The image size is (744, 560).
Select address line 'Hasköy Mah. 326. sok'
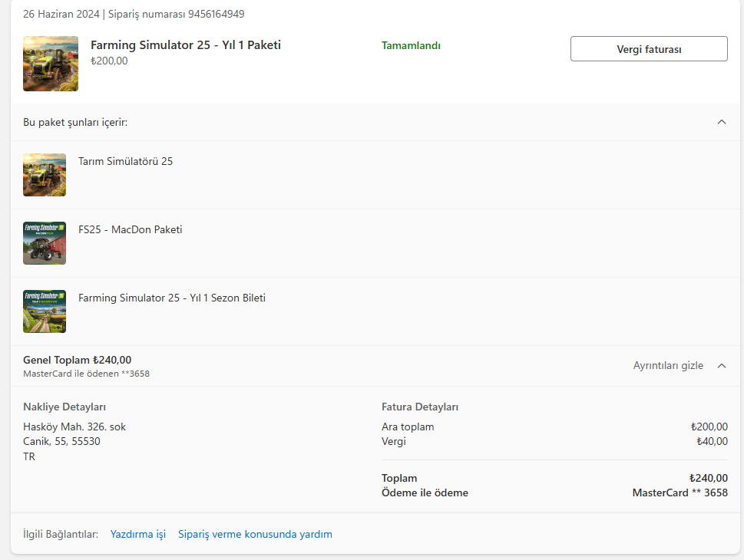tap(74, 427)
